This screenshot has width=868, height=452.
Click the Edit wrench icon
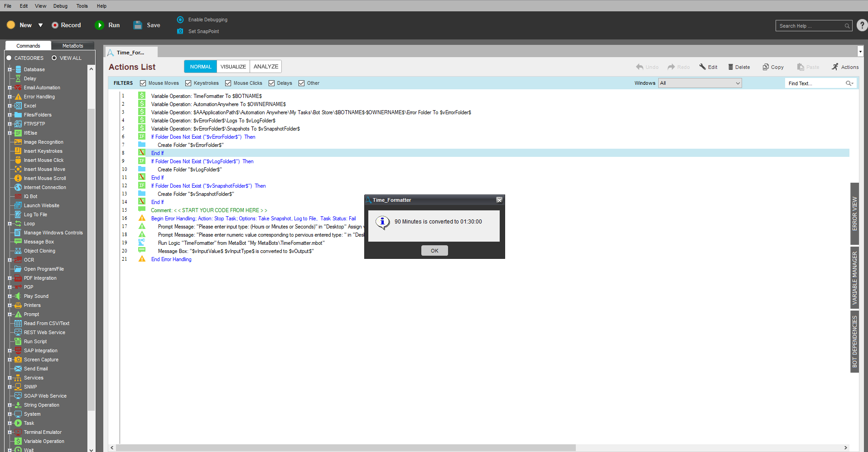702,67
